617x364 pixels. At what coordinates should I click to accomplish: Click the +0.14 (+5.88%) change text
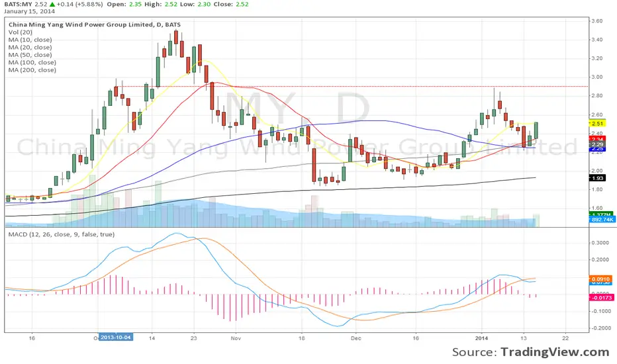click(80, 5)
